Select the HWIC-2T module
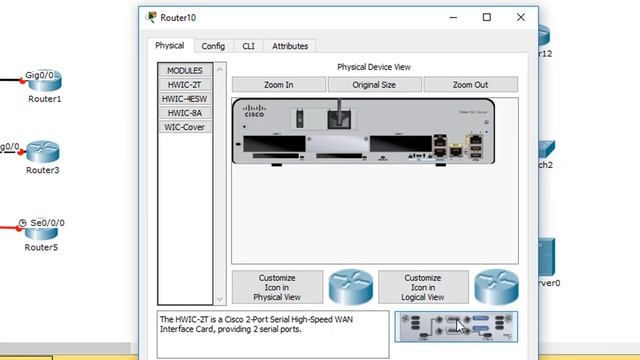Screen dimensions: 640x360 tap(184, 84)
